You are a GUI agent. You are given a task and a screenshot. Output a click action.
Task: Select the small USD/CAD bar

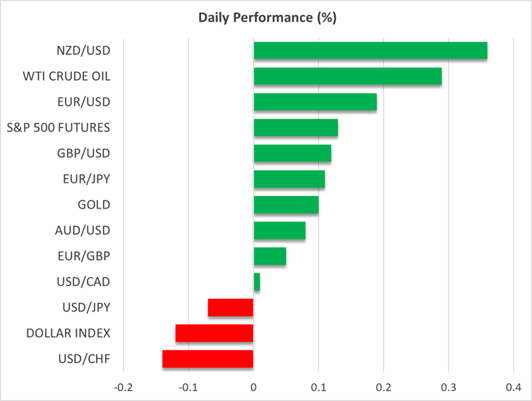pyautogui.click(x=257, y=282)
